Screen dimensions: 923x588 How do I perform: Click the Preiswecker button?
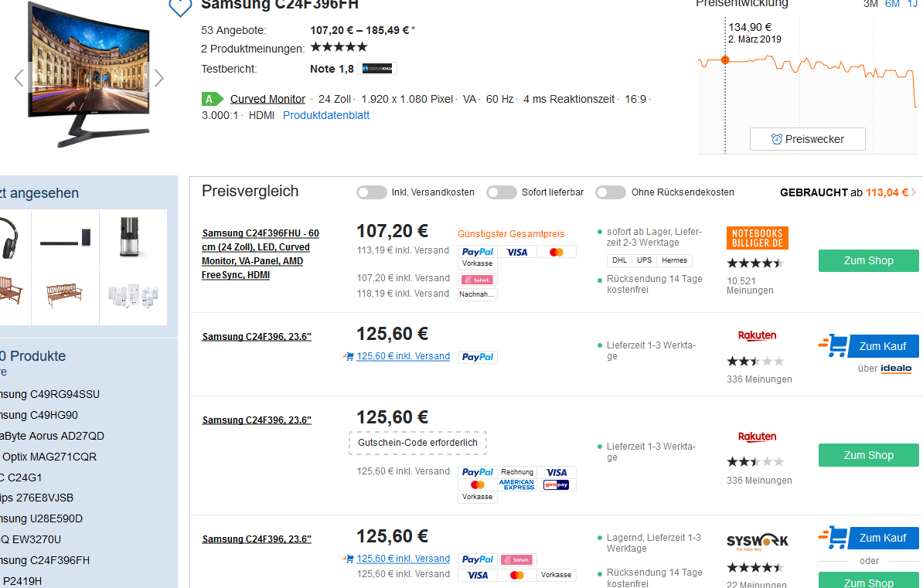click(x=807, y=139)
